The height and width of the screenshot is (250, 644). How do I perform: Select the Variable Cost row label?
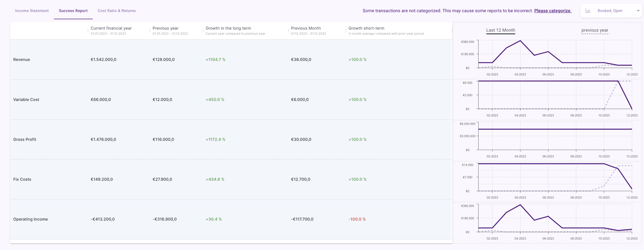pos(26,99)
